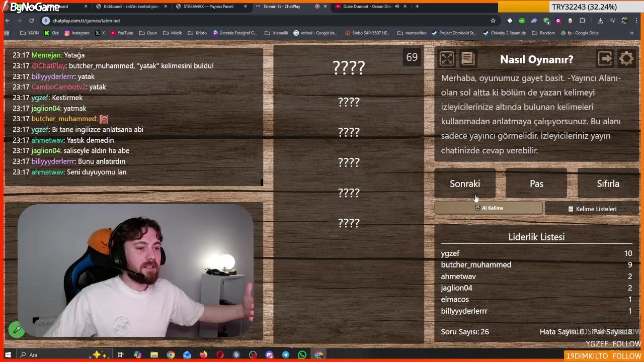644x362 pixels.
Task: Click the 69 countdown timer value
Action: coord(412,57)
